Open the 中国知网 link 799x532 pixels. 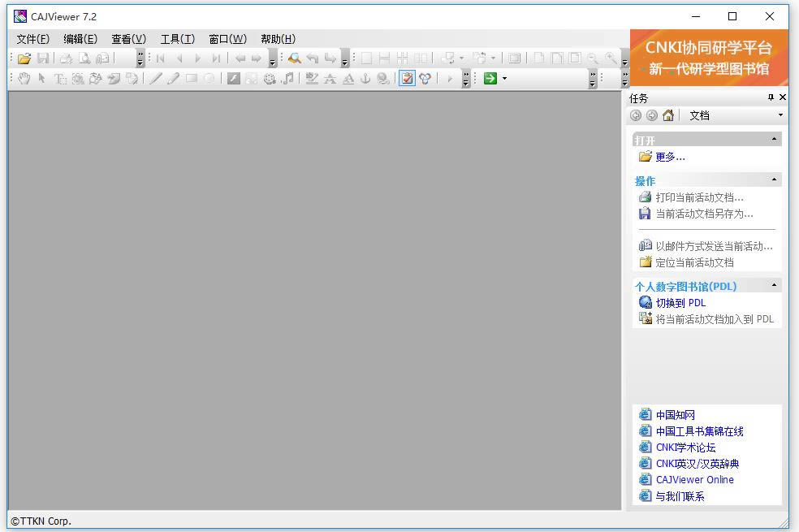pos(676,415)
